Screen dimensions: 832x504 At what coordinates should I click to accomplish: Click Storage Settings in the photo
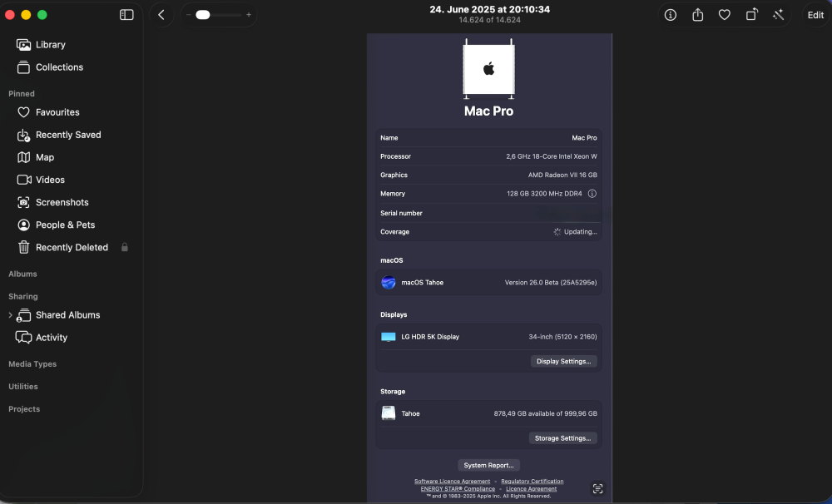click(x=562, y=438)
